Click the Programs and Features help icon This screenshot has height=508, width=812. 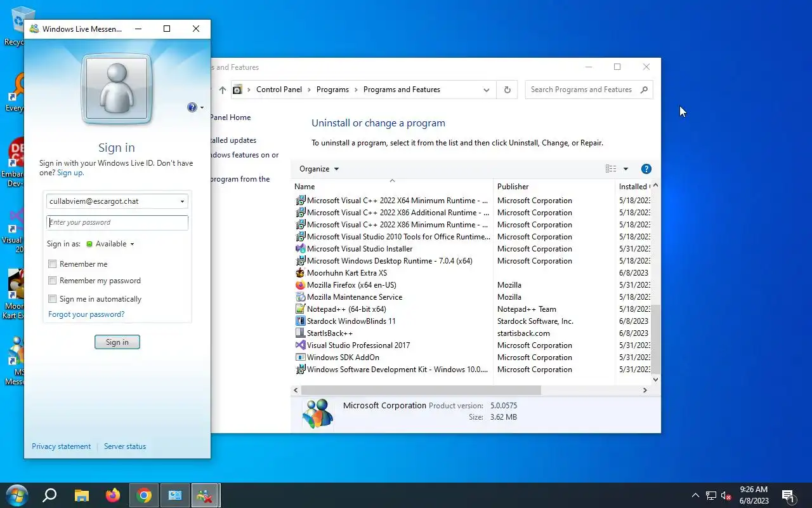click(646, 169)
